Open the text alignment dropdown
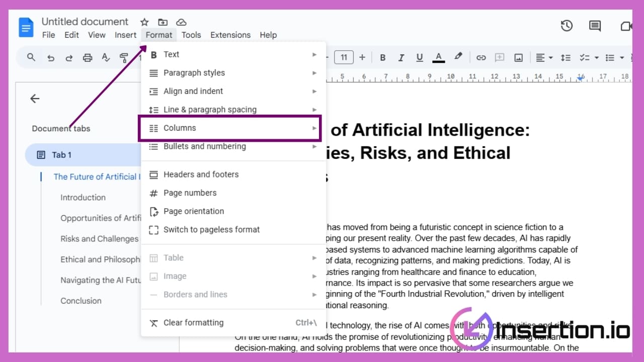This screenshot has height=362, width=644. click(x=544, y=58)
